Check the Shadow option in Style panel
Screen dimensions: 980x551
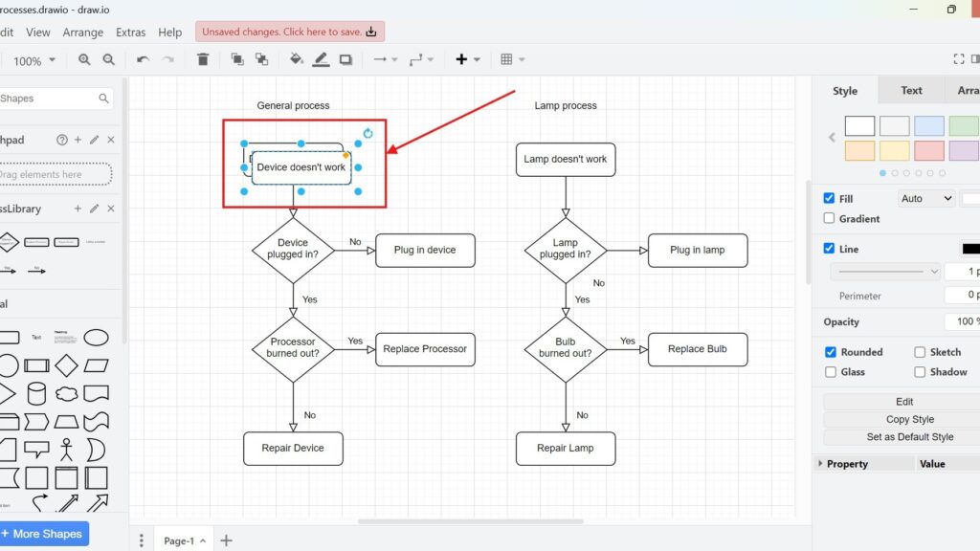(919, 372)
